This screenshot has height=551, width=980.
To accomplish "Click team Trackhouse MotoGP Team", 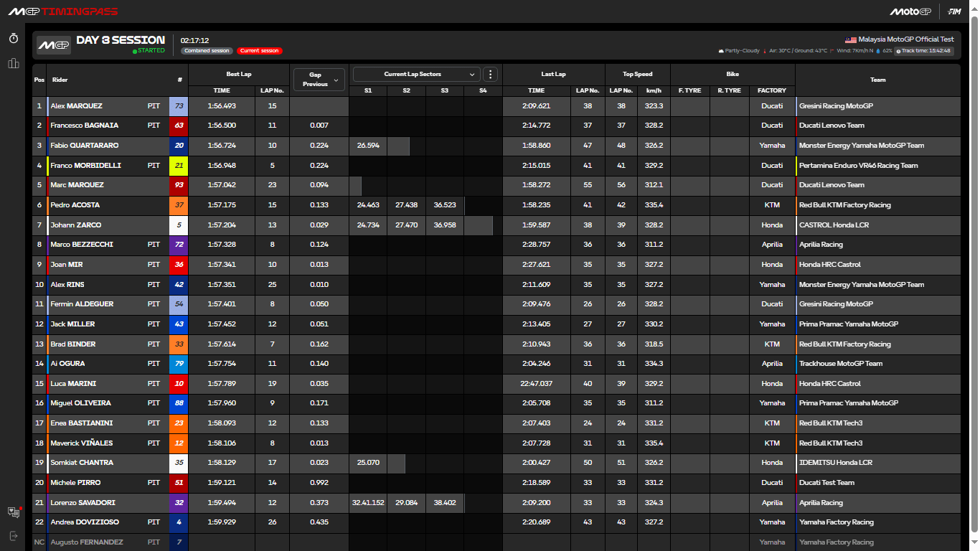I will (841, 364).
